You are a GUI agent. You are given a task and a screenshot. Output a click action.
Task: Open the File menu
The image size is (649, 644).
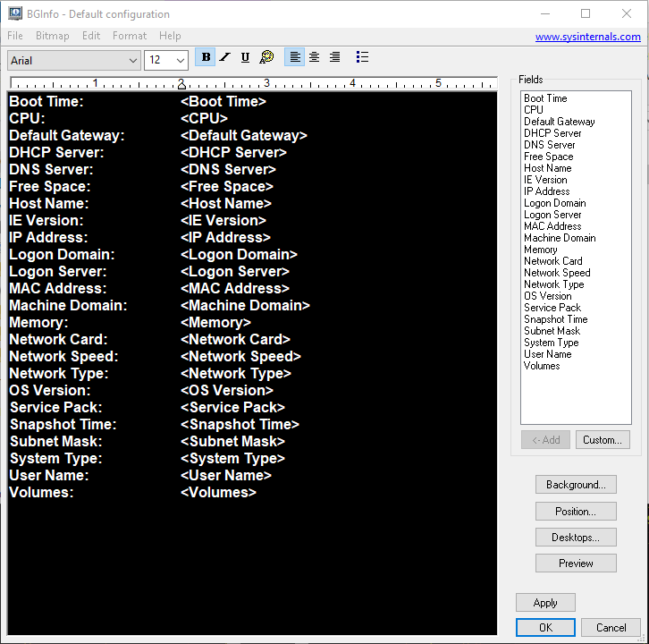coord(15,36)
